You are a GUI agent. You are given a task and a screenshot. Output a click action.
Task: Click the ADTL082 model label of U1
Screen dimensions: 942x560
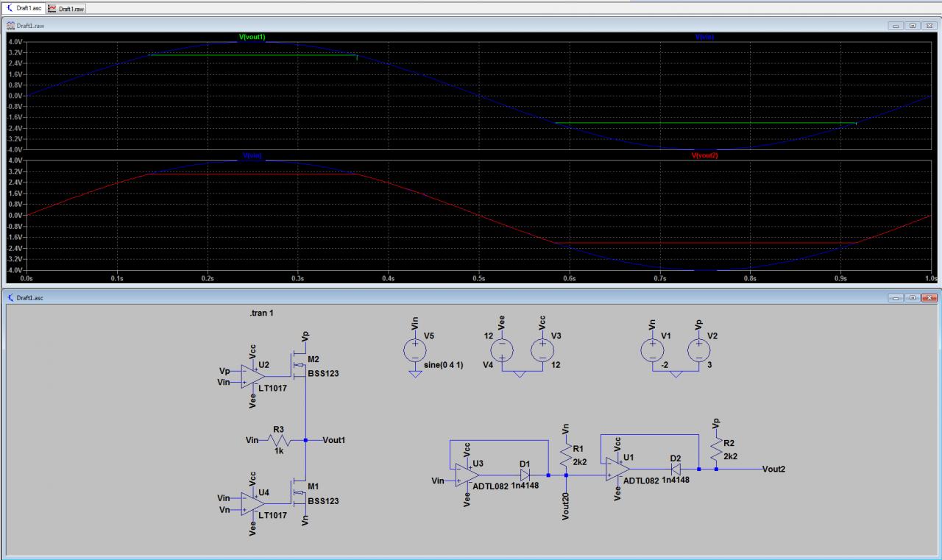(x=641, y=481)
